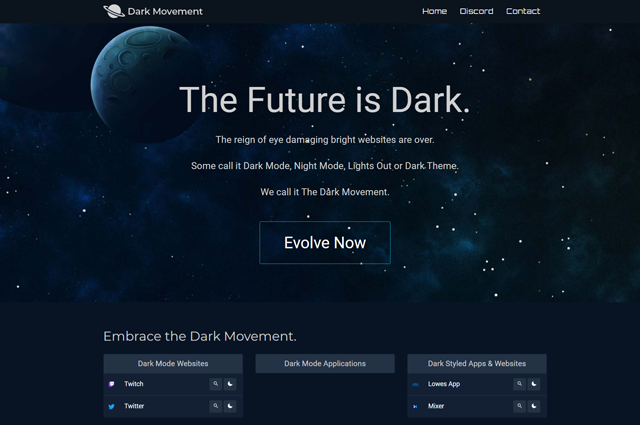This screenshot has width=640, height=425.
Task: Toggle the moon icon for Lowes App
Action: click(x=534, y=384)
